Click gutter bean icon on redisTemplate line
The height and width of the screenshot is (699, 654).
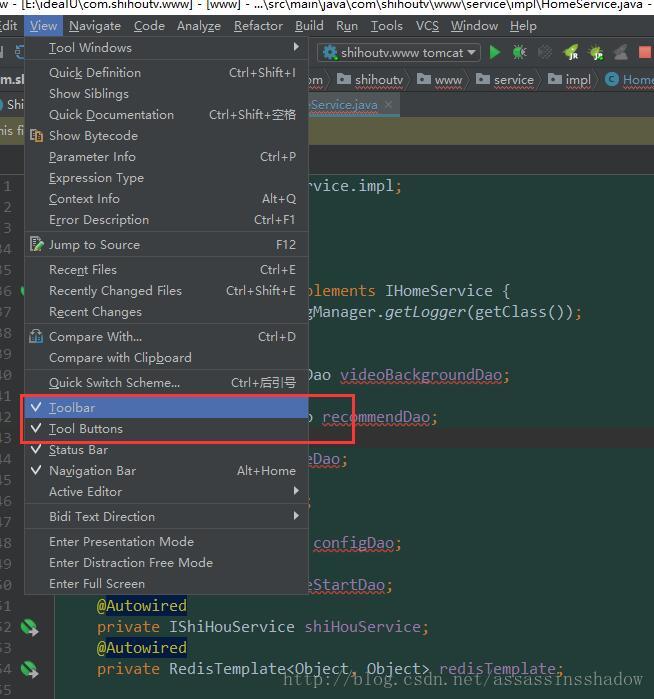[x=29, y=669]
